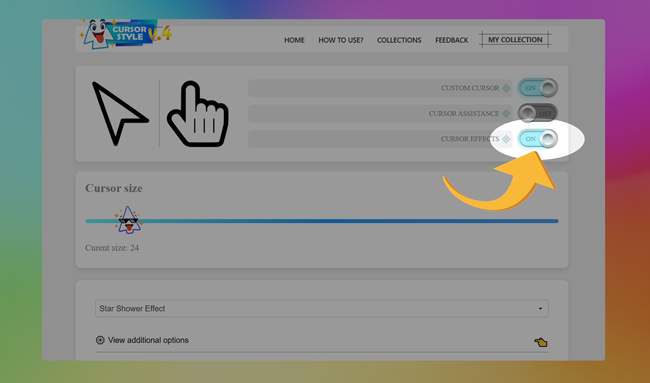Image resolution: width=650 pixels, height=383 pixels.
Task: Click the Cursor Style v.4 logo
Action: coord(125,34)
